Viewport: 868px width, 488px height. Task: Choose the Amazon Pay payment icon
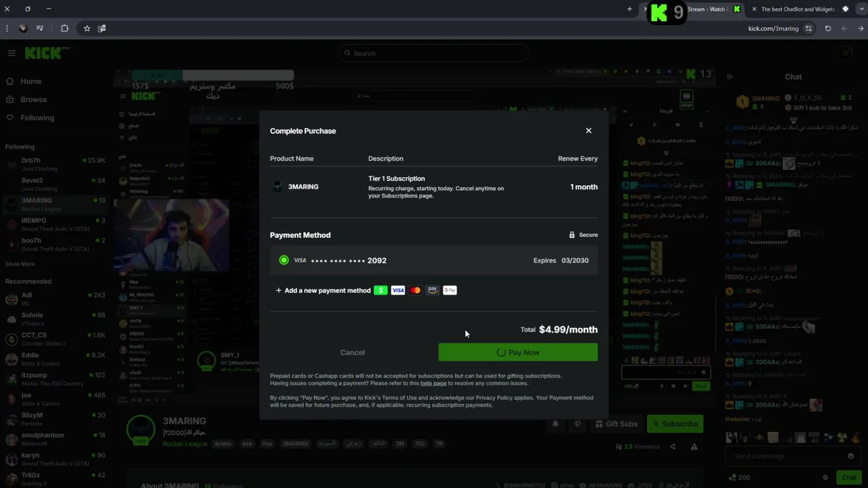pyautogui.click(x=433, y=290)
